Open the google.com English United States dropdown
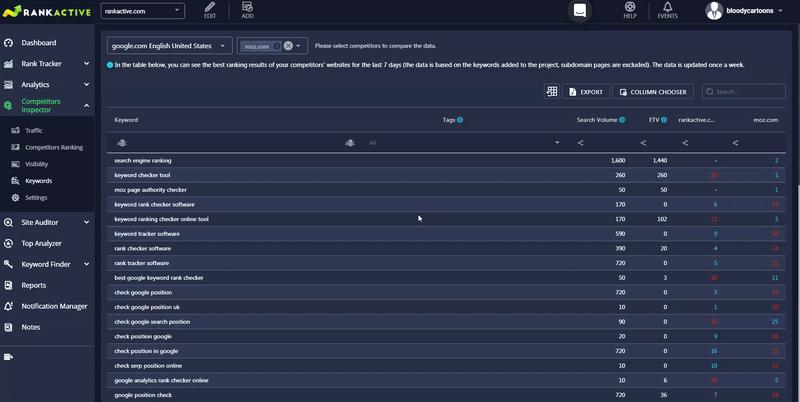Screen dimensions: 800x402 tap(169, 46)
